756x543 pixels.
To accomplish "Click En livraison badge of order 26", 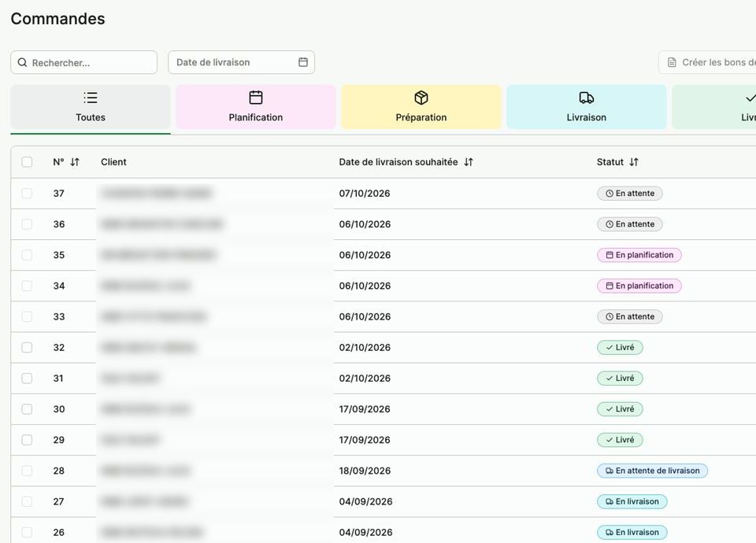I will pyautogui.click(x=632, y=533).
